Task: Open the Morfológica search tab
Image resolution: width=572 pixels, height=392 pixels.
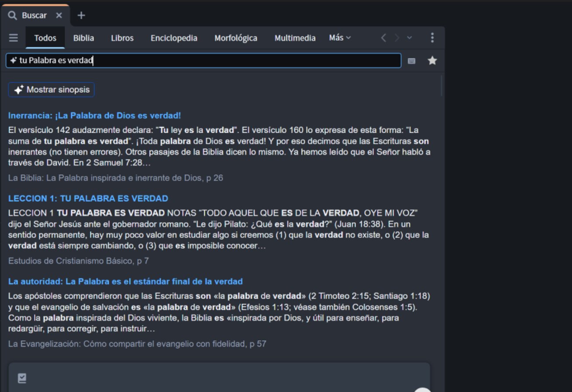Action: (x=236, y=38)
